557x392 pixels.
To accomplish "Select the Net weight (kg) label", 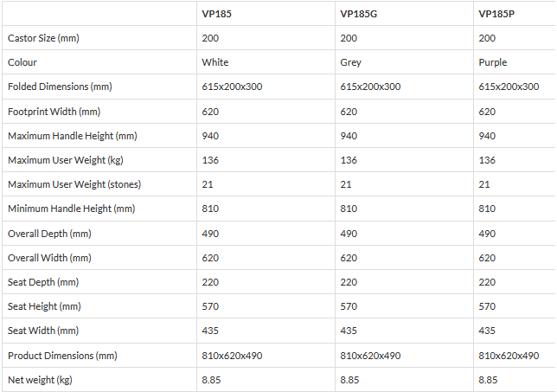I will click(x=38, y=380).
